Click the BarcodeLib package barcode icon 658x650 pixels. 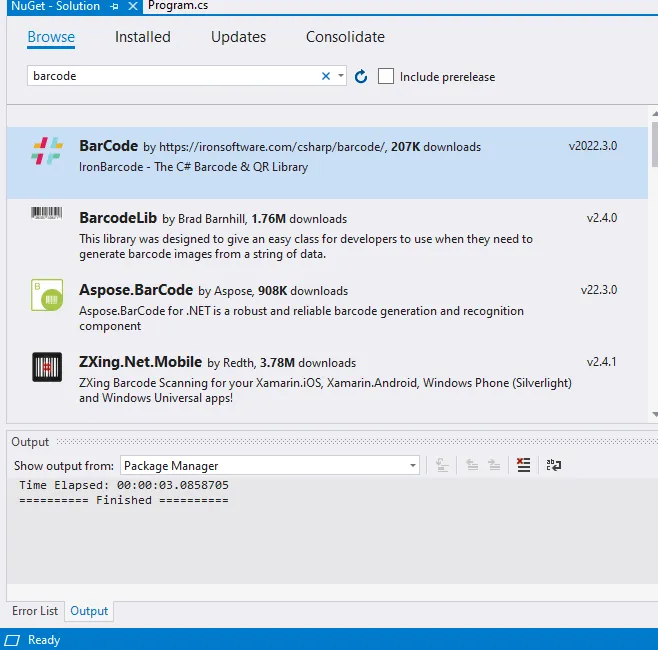47,214
